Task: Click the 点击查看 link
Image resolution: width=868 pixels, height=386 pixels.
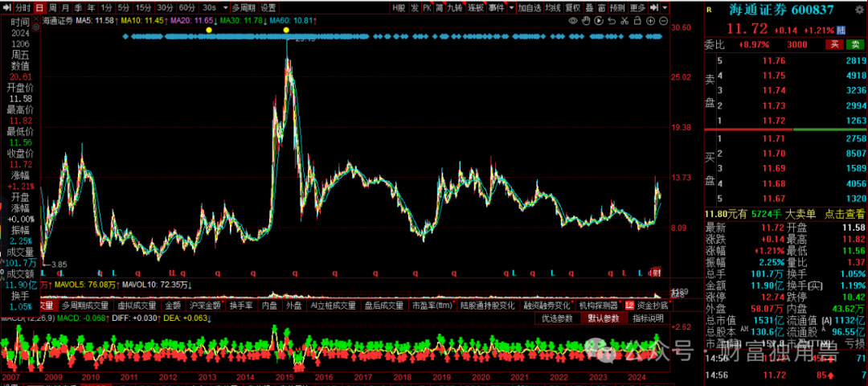Action: 845,213
